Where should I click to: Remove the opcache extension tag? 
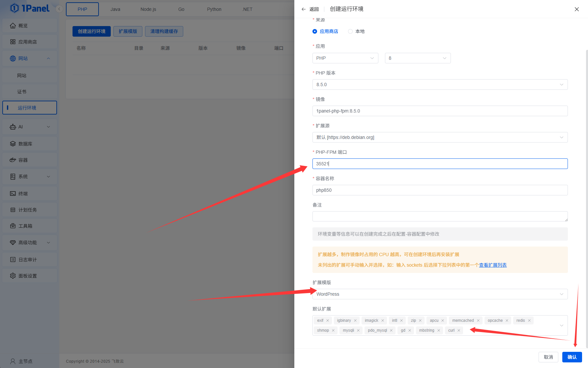point(507,320)
